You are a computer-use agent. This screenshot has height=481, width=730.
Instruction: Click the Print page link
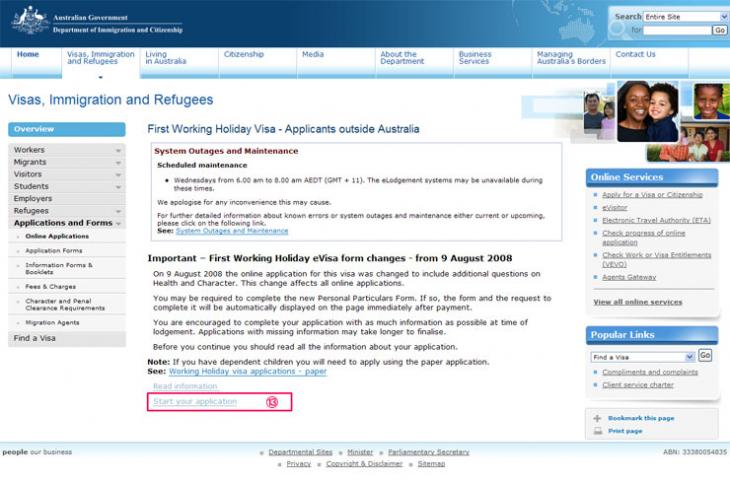click(x=625, y=431)
